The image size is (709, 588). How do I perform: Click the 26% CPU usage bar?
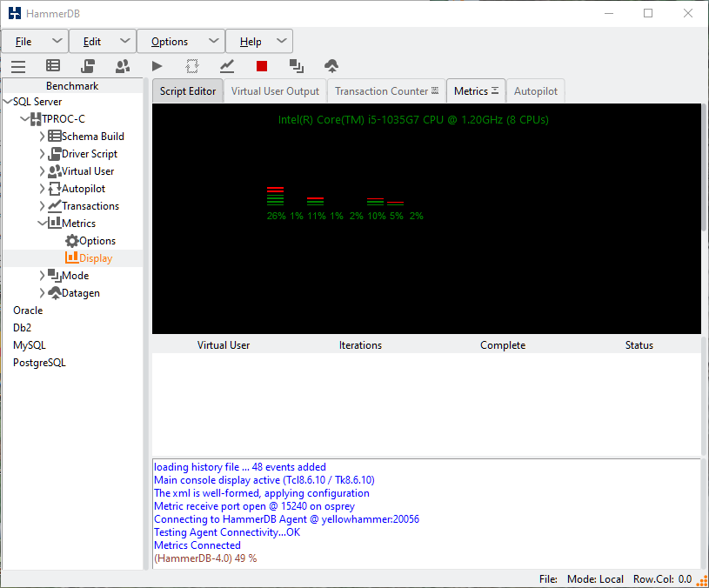276,197
